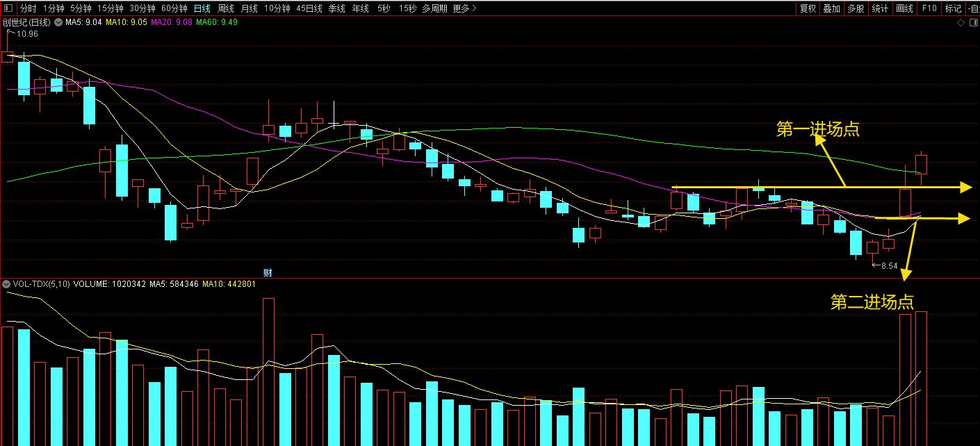
Task: Click the MA5: 9.04 indicator label
Action: 83,22
